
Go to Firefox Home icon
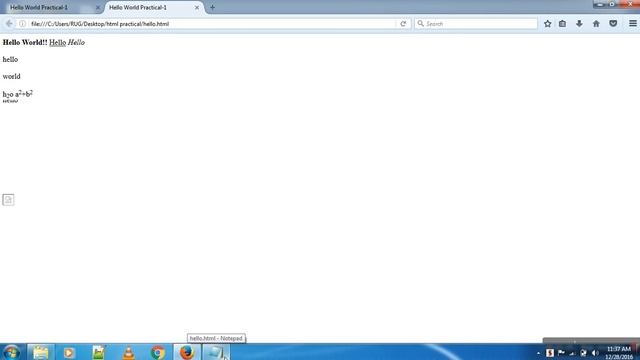[596, 24]
